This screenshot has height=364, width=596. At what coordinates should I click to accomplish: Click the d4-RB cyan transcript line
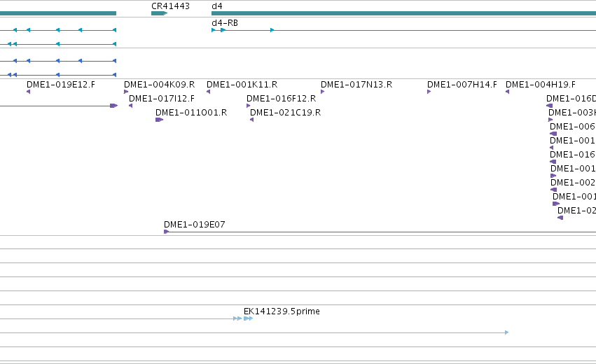click(403, 30)
